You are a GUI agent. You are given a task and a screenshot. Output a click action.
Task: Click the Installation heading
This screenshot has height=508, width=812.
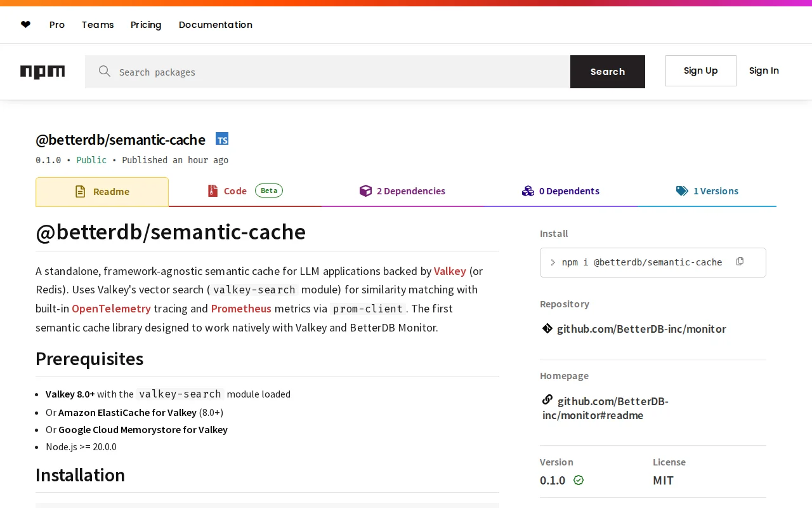80,475
